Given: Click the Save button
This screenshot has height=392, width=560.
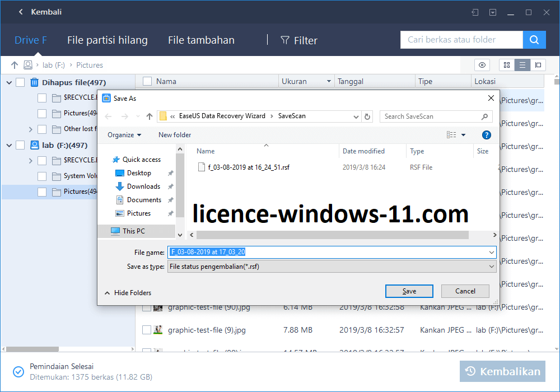Looking at the screenshot, I should (x=409, y=291).
